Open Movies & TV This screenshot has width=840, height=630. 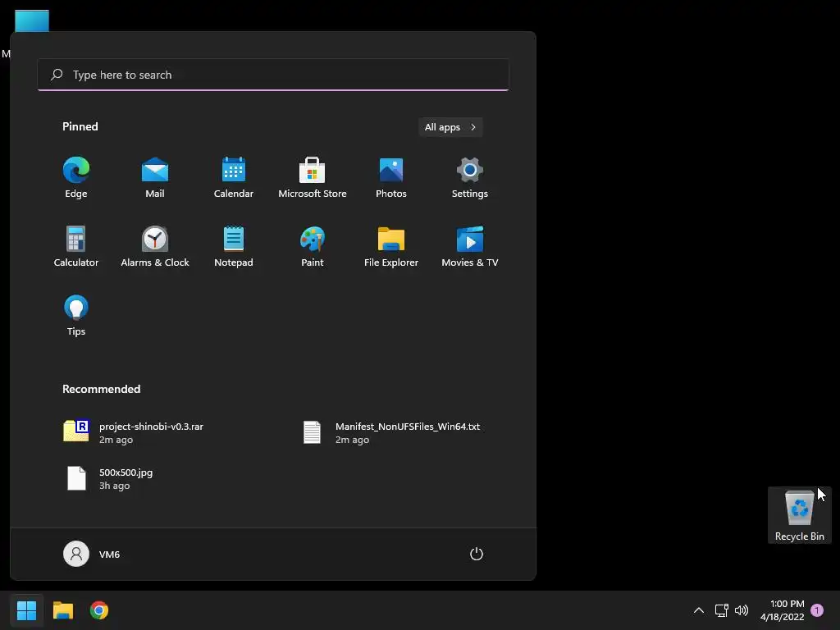point(470,246)
